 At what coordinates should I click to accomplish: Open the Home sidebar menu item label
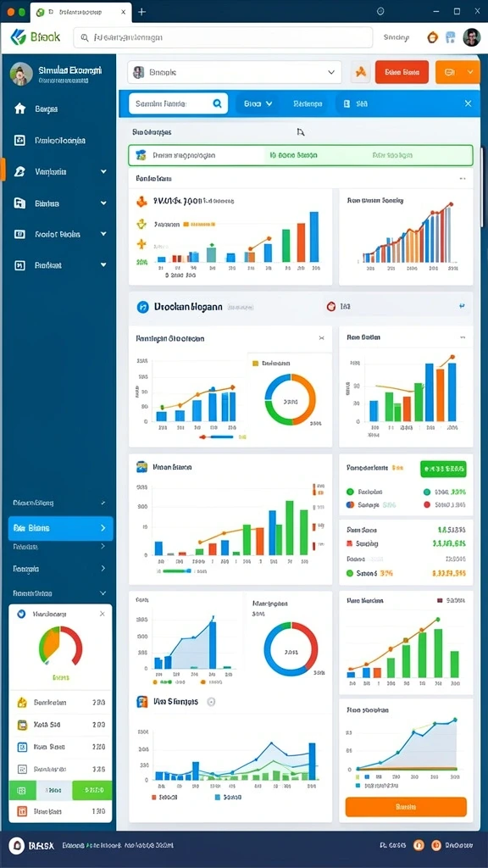tap(47, 109)
